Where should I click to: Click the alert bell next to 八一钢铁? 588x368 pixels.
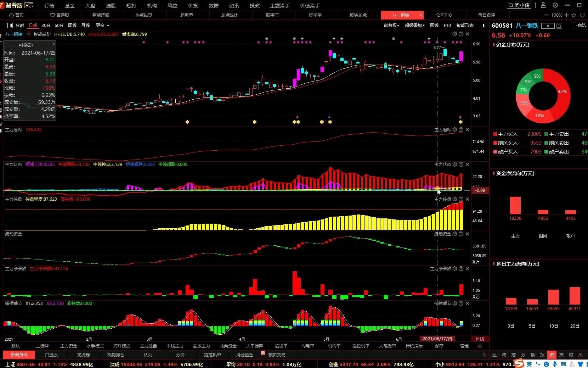(559, 26)
